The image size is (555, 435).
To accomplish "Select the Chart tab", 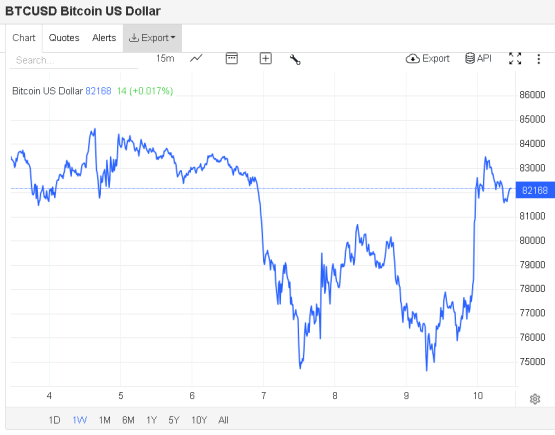I will (24, 38).
